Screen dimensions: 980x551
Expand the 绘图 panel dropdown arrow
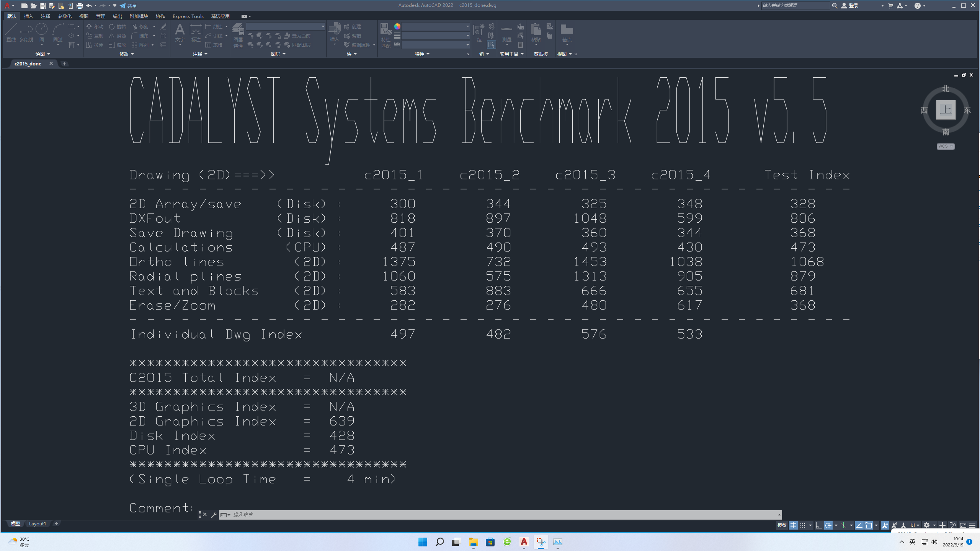(49, 54)
